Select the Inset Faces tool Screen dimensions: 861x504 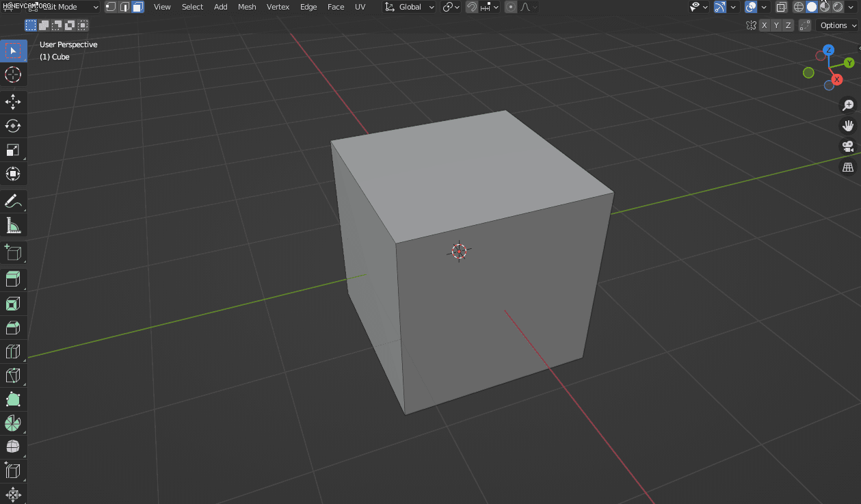13,304
